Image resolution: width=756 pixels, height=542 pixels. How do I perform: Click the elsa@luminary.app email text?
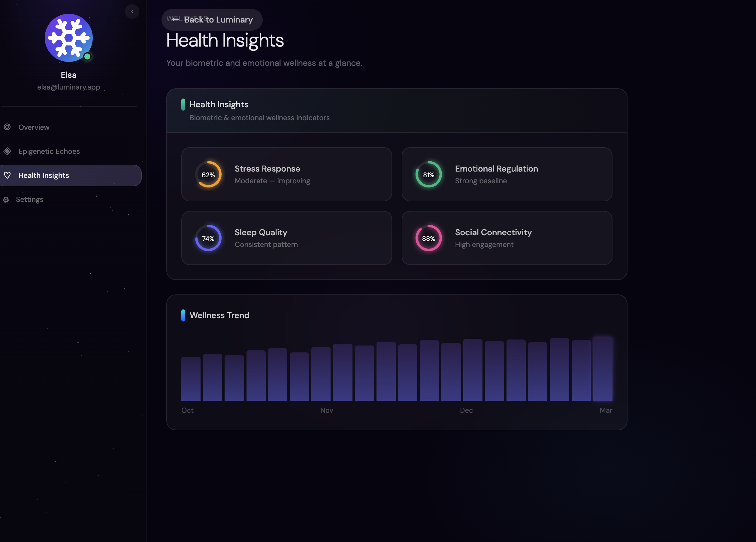coord(69,87)
